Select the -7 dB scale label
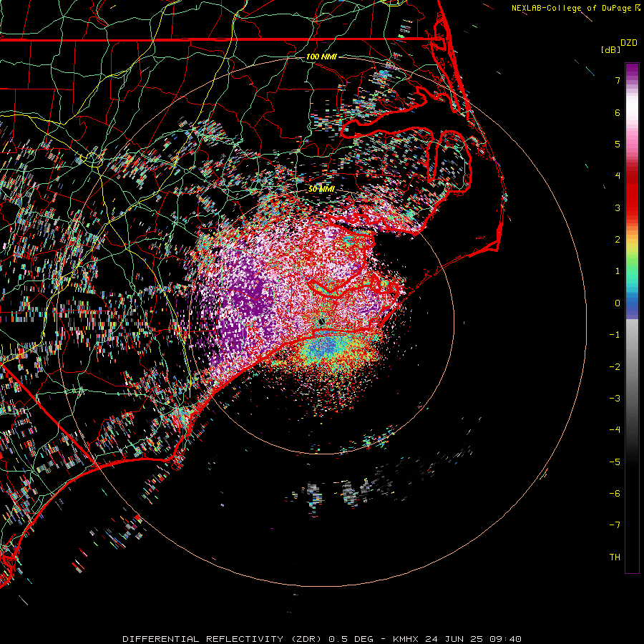Viewport: 644px width, 644px height. pos(615,525)
